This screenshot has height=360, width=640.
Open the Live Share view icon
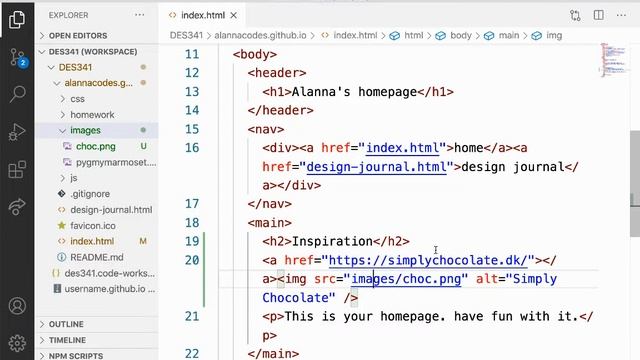pos(17,207)
